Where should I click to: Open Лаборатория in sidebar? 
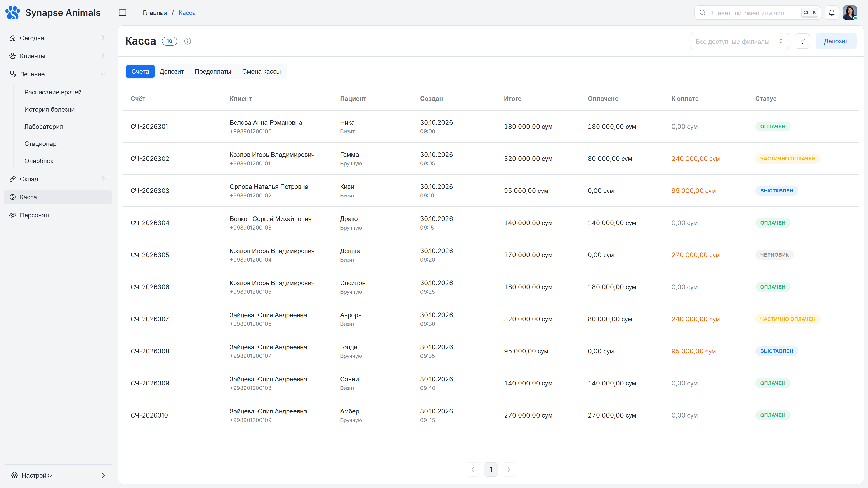[x=43, y=127]
